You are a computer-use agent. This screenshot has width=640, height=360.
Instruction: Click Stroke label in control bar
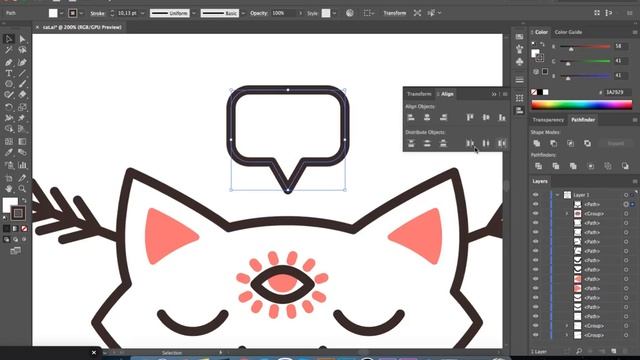coord(97,13)
